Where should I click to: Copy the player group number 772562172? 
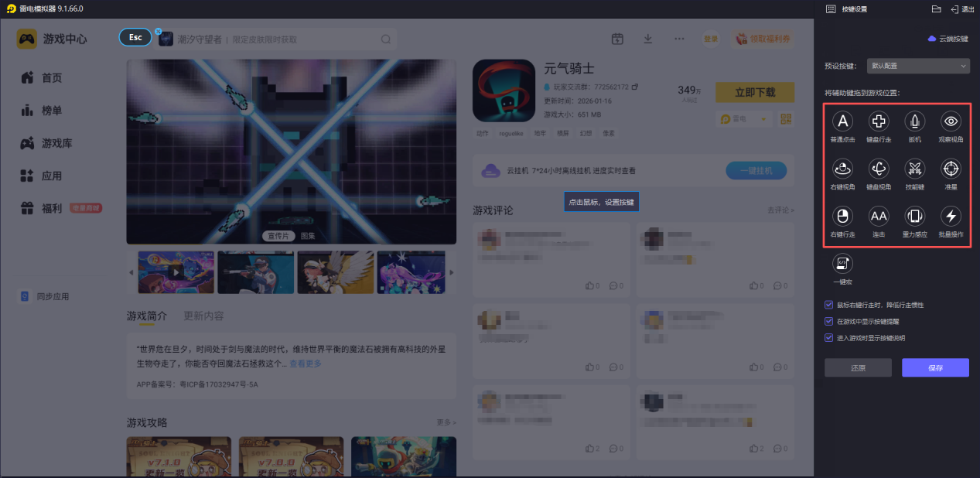635,87
